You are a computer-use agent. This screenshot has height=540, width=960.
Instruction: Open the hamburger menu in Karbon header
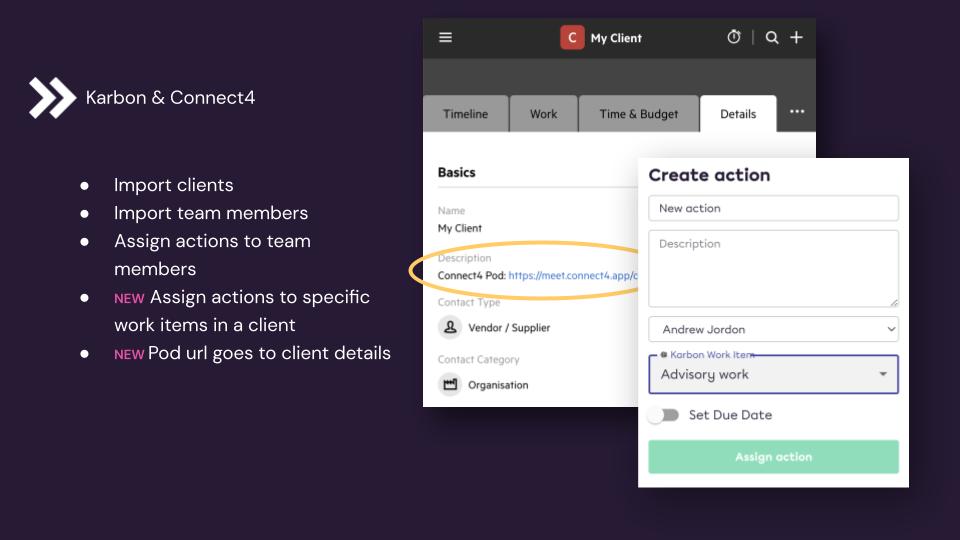(445, 37)
